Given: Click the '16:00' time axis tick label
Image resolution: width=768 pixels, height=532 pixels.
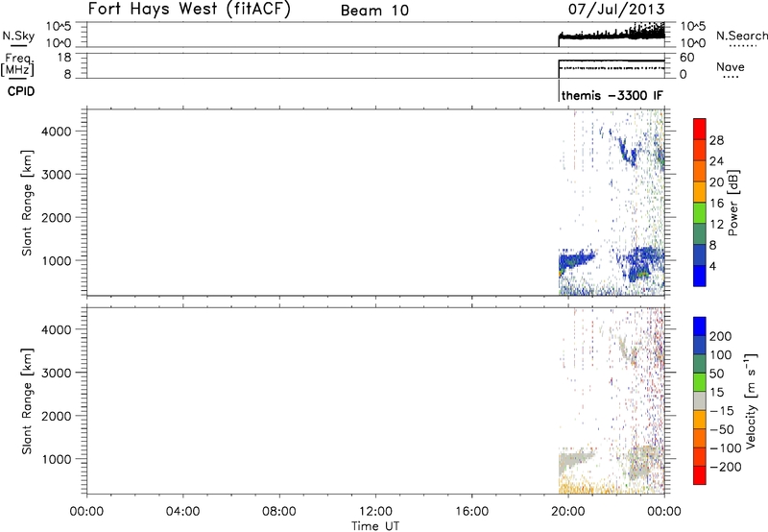Looking at the screenshot, I should 471,512.
